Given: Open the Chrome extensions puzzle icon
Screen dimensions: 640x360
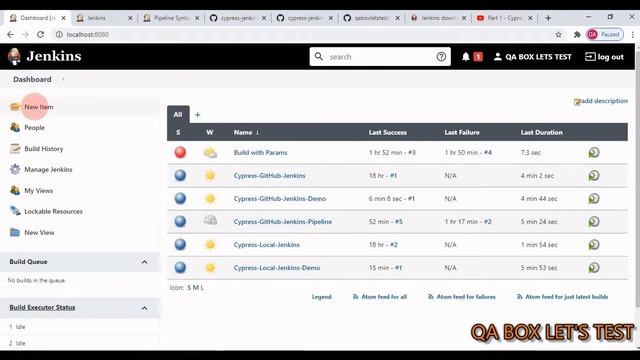Looking at the screenshot, I should pos(577,35).
